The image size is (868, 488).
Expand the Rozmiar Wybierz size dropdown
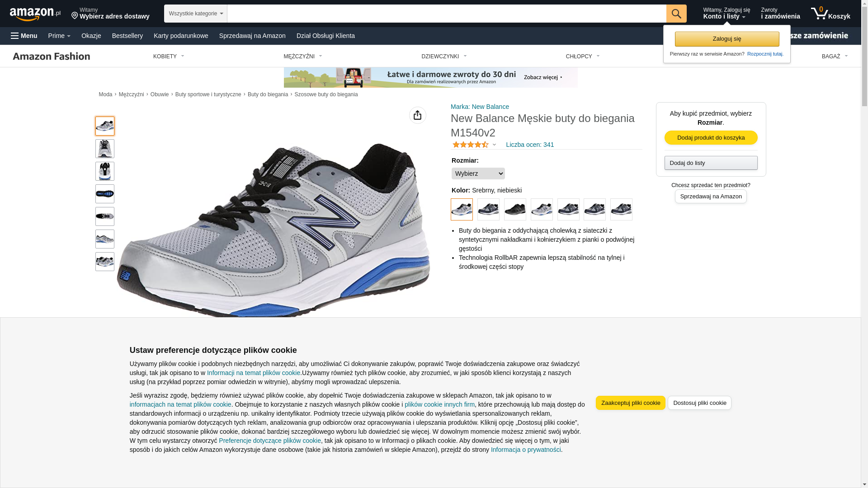click(478, 174)
